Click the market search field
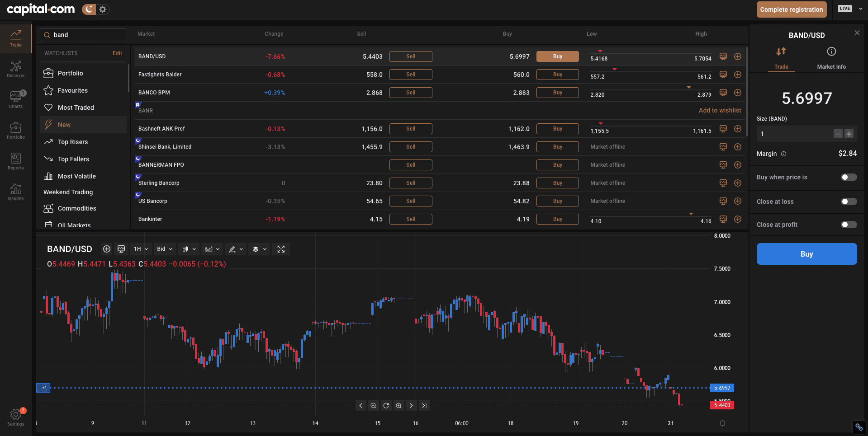The width and height of the screenshot is (868, 436). click(x=83, y=35)
